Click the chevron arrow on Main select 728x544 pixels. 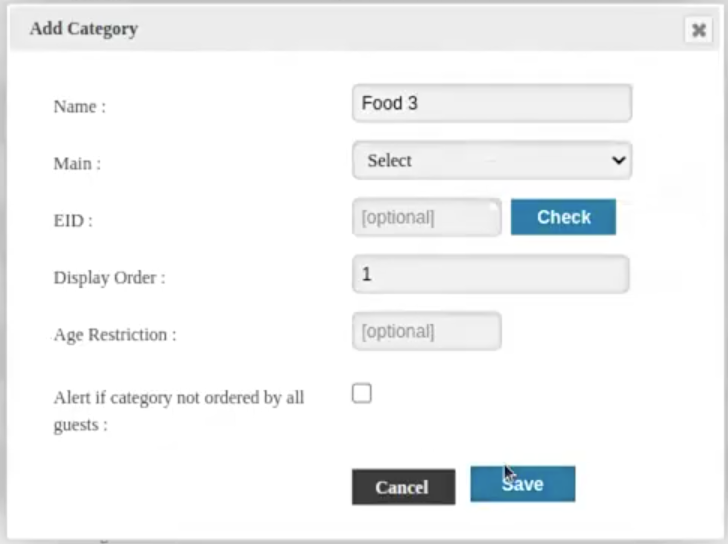[619, 160]
